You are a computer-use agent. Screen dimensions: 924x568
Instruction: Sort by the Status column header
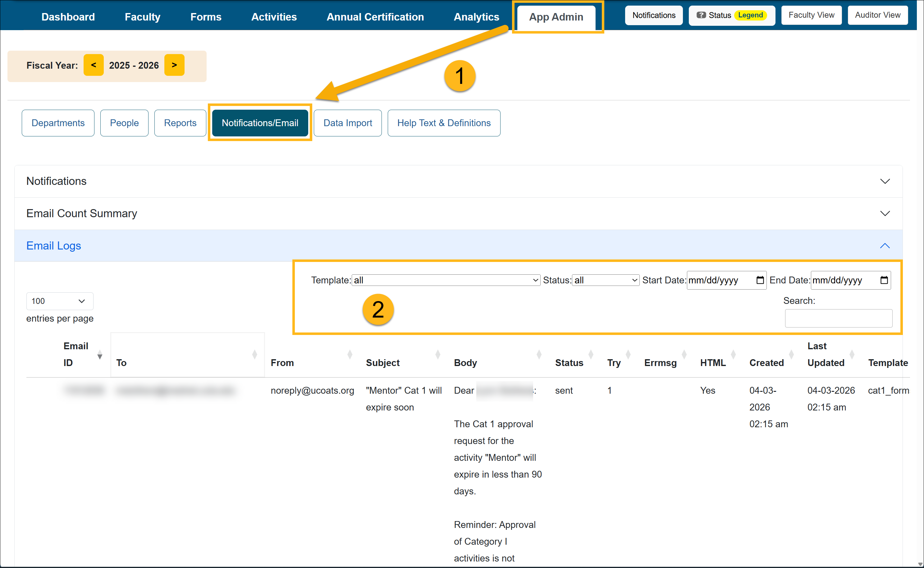[569, 363]
